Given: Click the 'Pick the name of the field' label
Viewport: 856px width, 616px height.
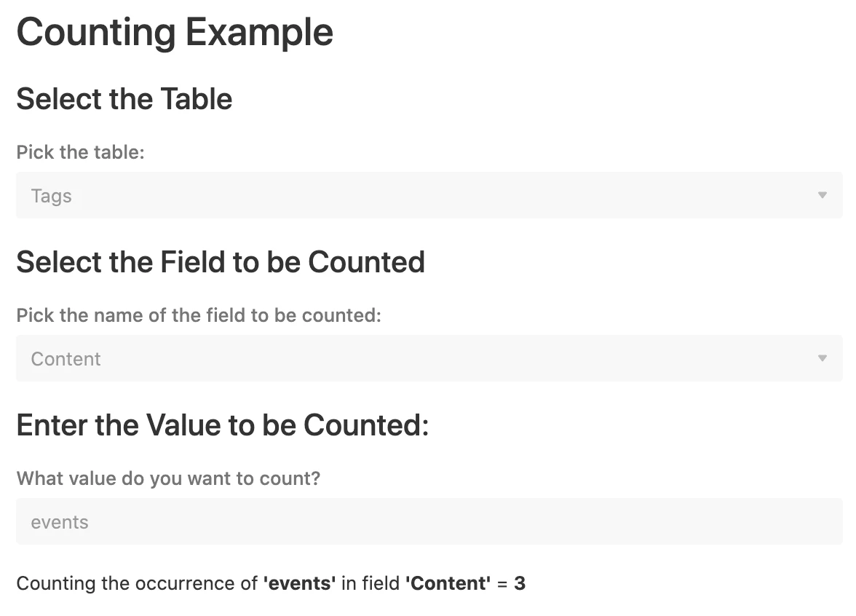Looking at the screenshot, I should click(x=199, y=315).
